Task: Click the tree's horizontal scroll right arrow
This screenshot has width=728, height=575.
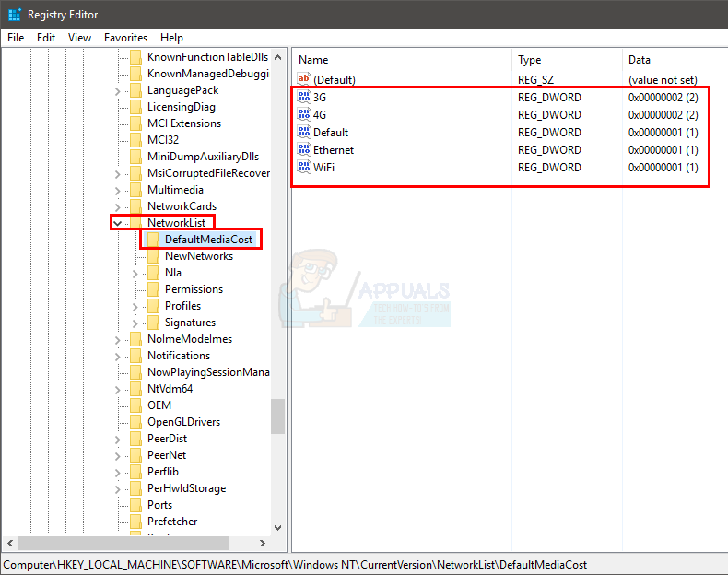Action: 263,543
